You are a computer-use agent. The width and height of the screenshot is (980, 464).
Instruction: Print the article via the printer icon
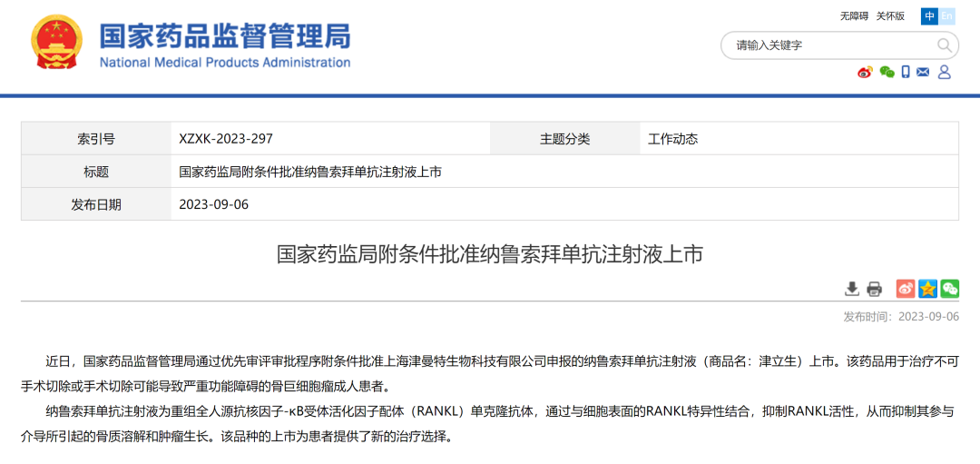pyautogui.click(x=875, y=288)
